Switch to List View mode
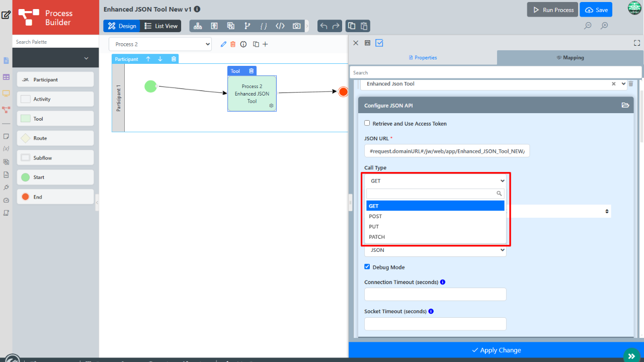Screen dimensions: 644x362 pyautogui.click(x=160, y=26)
